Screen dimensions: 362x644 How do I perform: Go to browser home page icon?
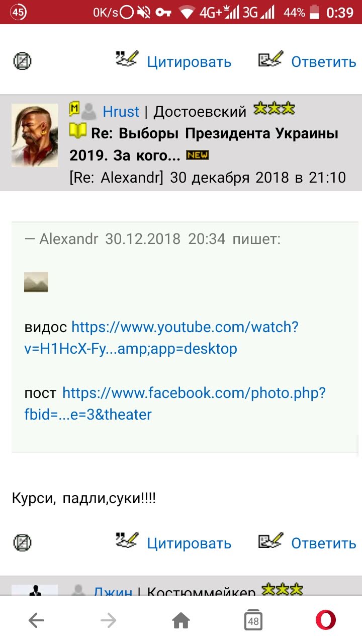[x=181, y=621]
